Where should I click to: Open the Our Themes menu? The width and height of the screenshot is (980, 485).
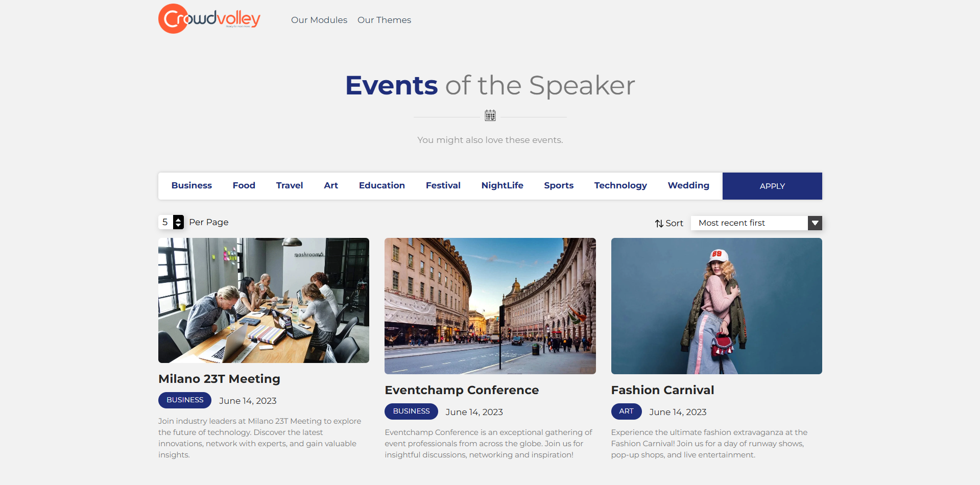(x=384, y=20)
